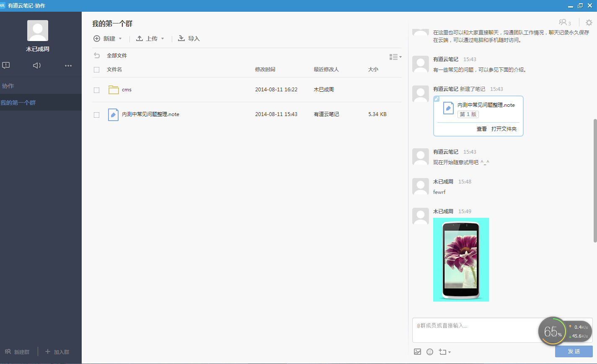Open 内测中常见问题整理.note file name in list

[x=150, y=114]
